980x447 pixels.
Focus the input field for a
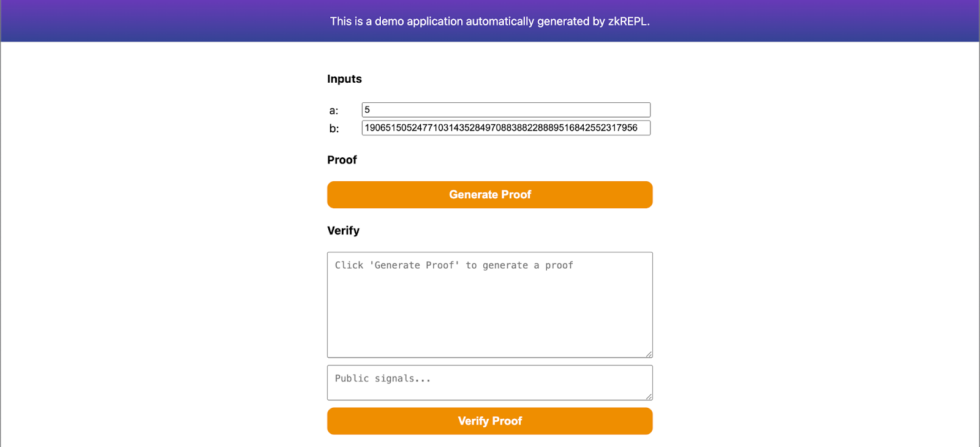pos(505,110)
